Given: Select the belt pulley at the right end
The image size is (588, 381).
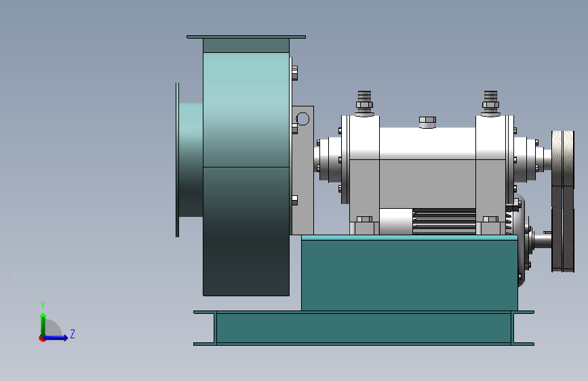Looking at the screenshot, I should (563, 201).
